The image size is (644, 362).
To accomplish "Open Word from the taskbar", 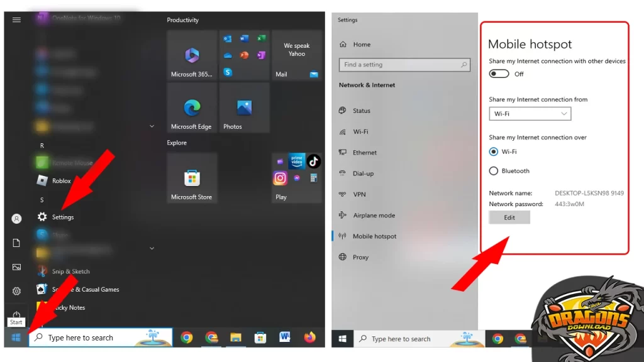I will pyautogui.click(x=284, y=337).
